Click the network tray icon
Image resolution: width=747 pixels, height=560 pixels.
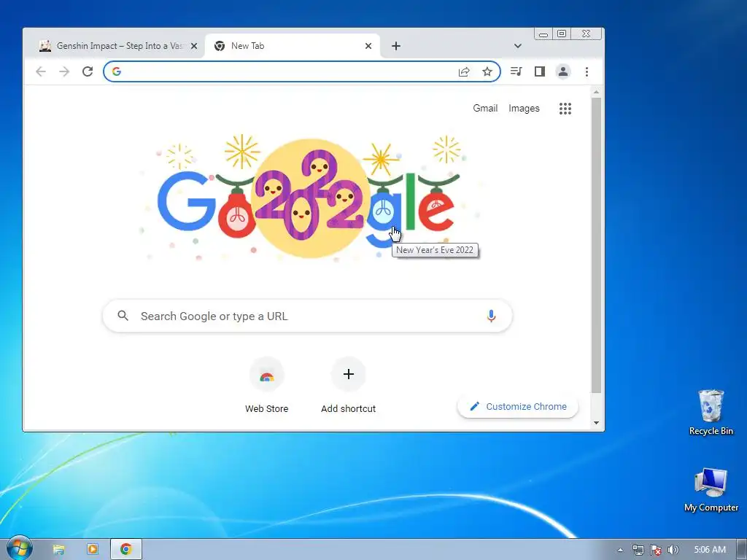point(638,550)
